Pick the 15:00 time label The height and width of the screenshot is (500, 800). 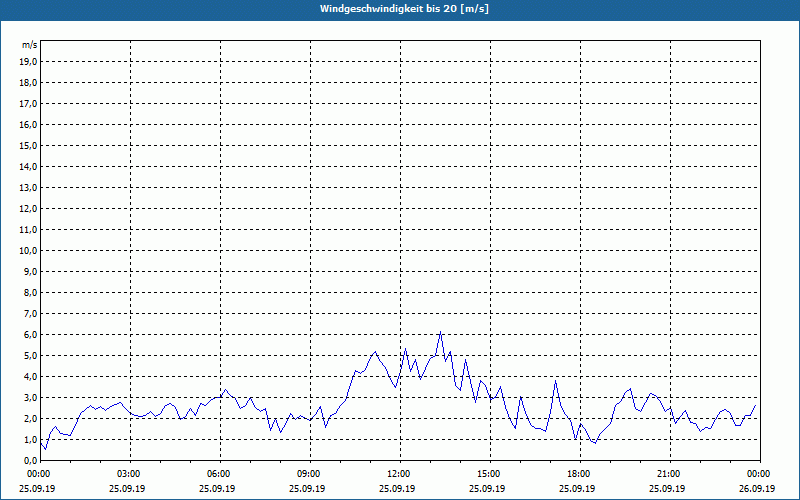(x=489, y=474)
